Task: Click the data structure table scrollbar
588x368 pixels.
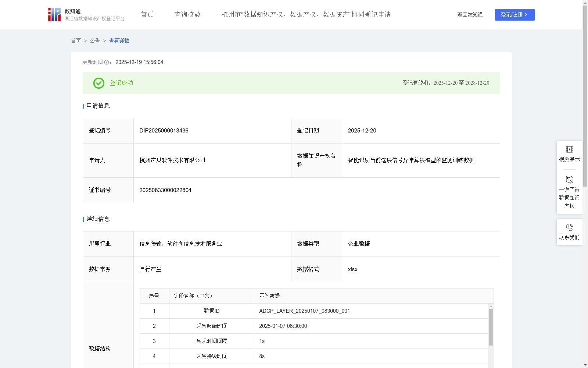Action: click(x=491, y=328)
